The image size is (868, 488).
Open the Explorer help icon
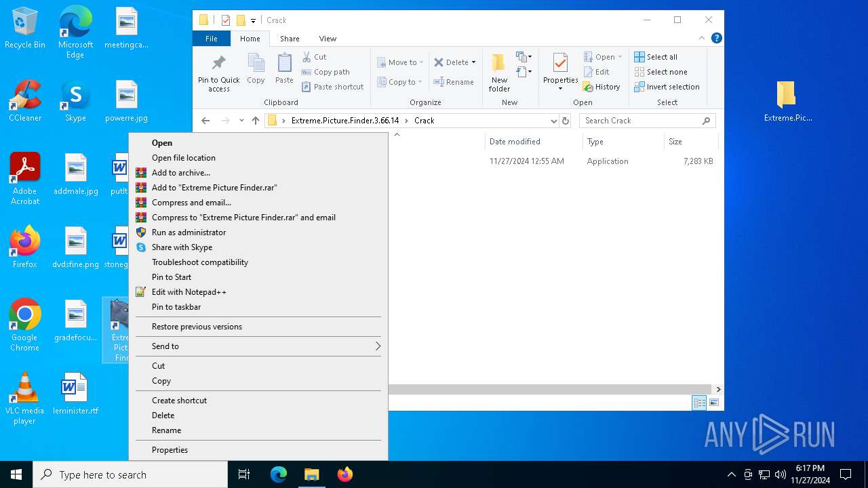click(716, 39)
